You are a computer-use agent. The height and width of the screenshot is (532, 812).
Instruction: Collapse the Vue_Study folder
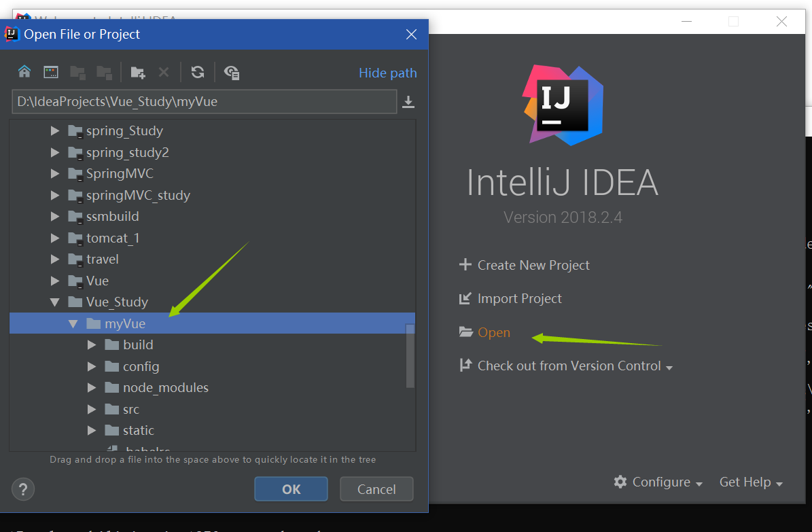pyautogui.click(x=55, y=302)
